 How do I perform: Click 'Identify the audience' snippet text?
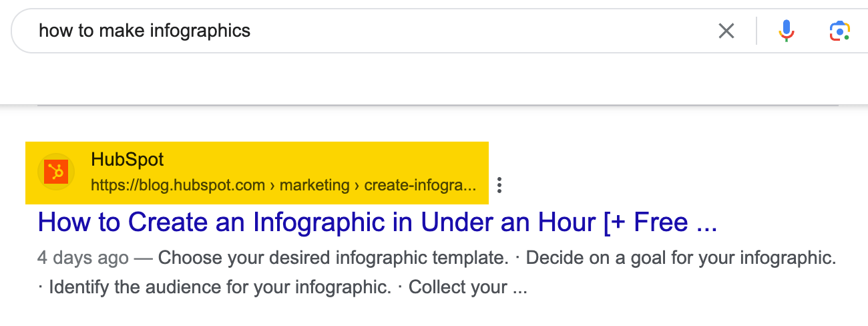click(220, 288)
